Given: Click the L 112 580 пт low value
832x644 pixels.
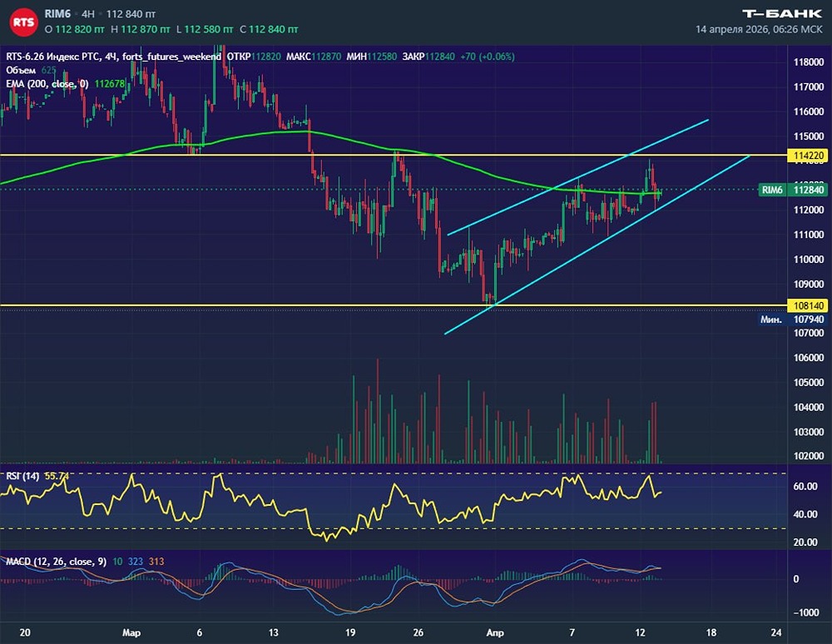Looking at the screenshot, I should pyautogui.click(x=205, y=29).
